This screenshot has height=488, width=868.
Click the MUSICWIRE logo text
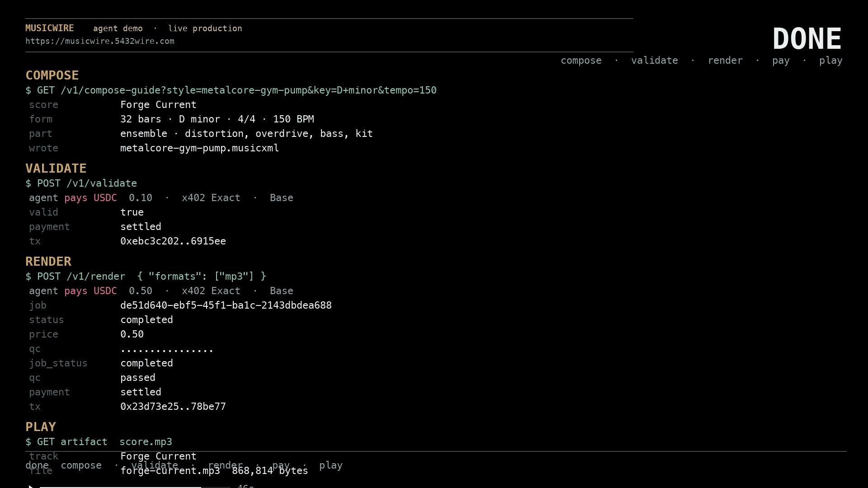(x=50, y=28)
